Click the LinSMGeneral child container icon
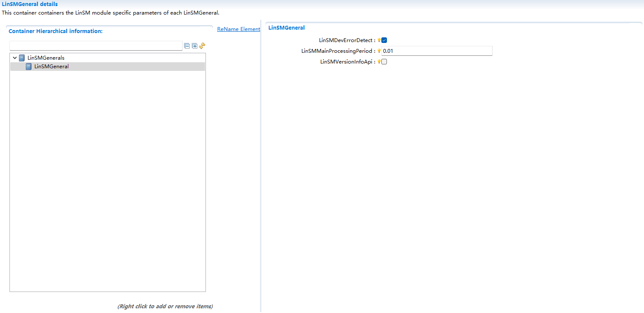Image resolution: width=644 pixels, height=313 pixels. pyautogui.click(x=29, y=67)
